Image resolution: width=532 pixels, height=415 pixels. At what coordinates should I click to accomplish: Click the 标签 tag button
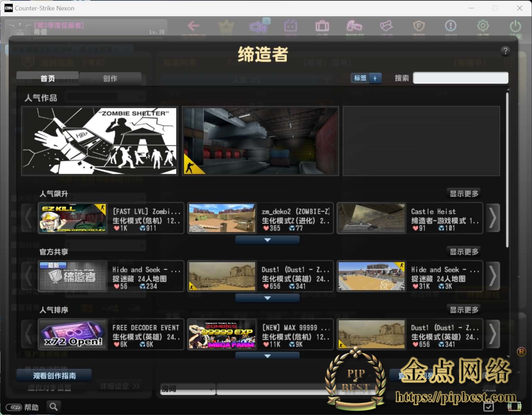[360, 78]
